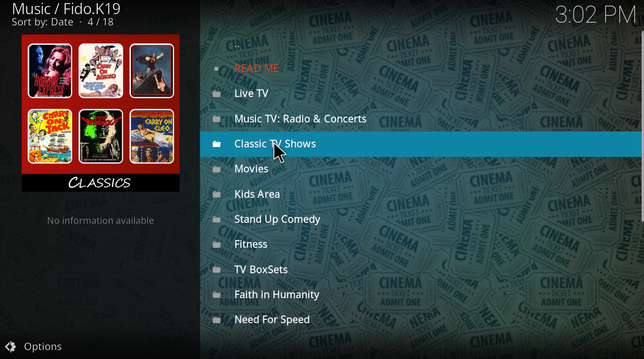The height and width of the screenshot is (359, 644).
Task: Click the Carry On Cleo poster image
Action: click(x=152, y=137)
